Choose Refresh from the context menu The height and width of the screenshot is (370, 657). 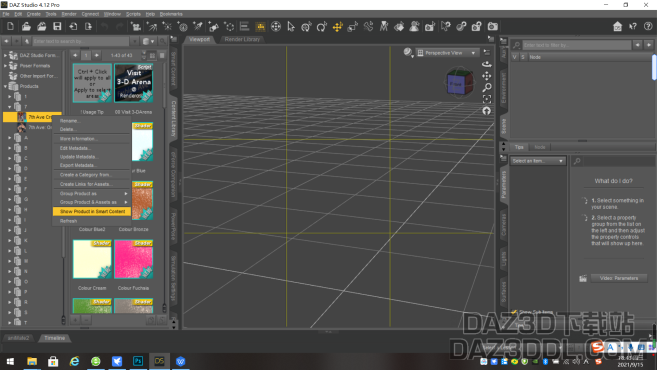[92, 221]
